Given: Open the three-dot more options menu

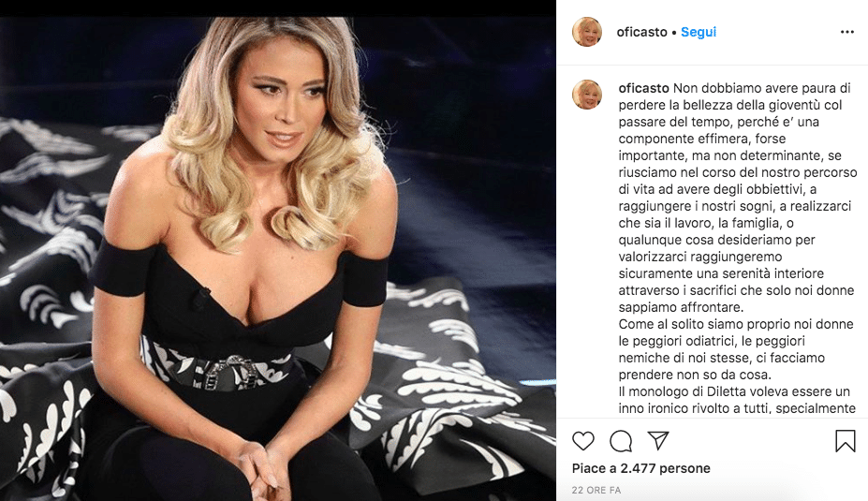Looking at the screenshot, I should point(847,32).
